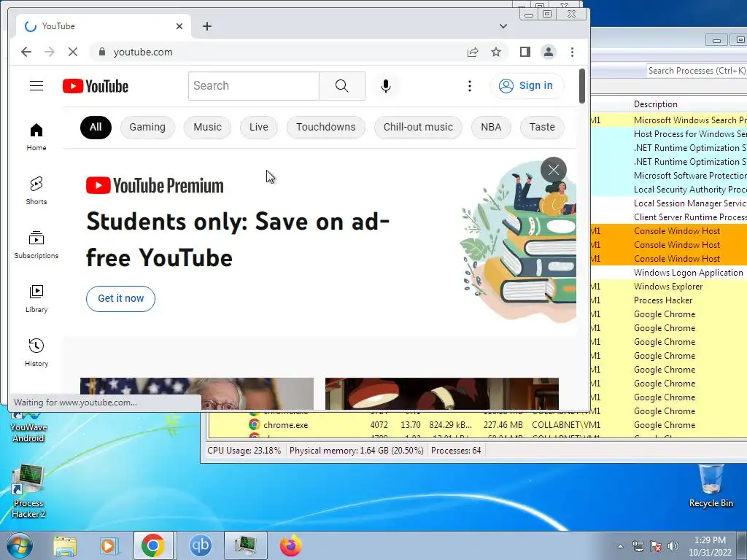Click CPU Usage in Process Hacker status bar
Image resolution: width=747 pixels, height=560 pixels.
[244, 451]
